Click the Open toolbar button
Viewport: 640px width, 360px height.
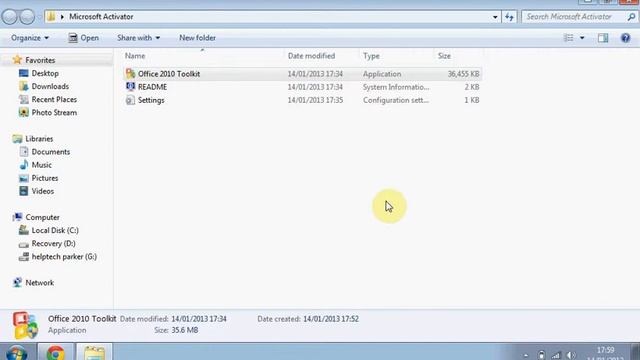point(84,38)
